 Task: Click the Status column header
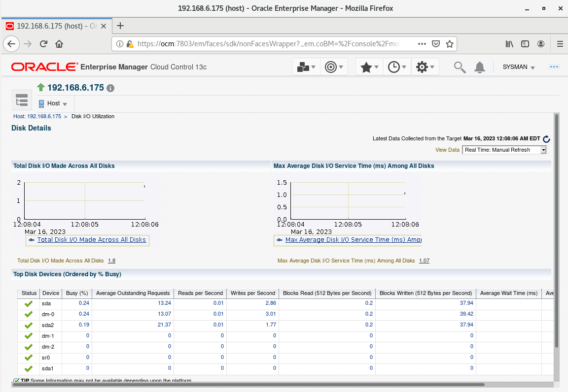29,293
